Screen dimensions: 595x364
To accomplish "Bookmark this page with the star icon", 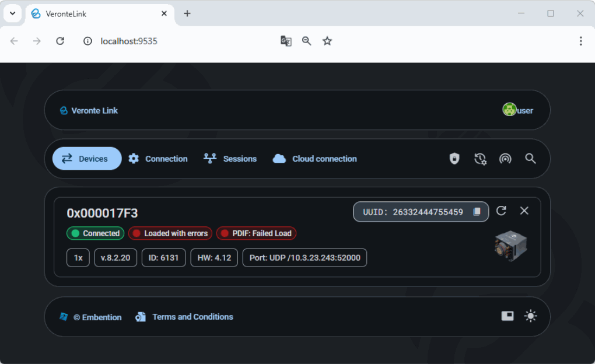I will [327, 41].
